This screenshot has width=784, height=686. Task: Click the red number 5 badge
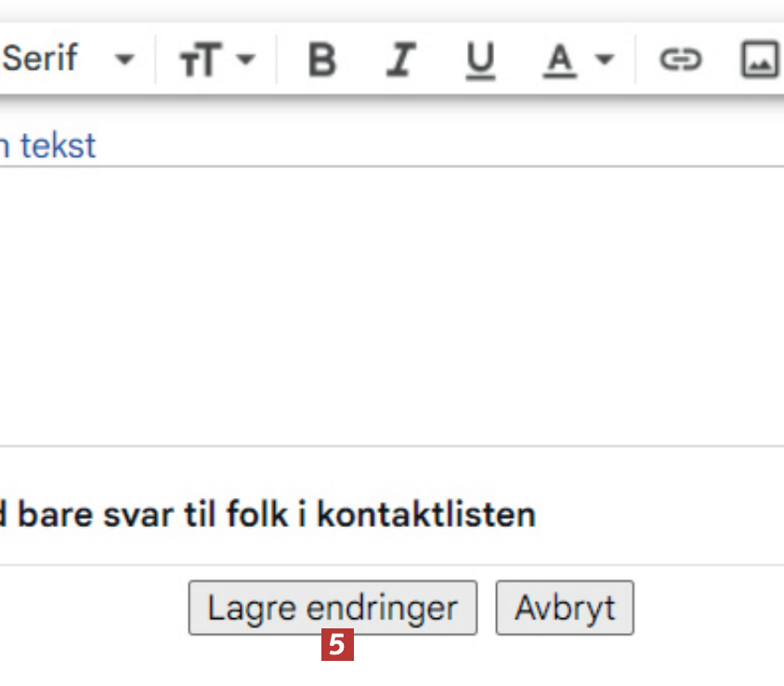click(x=337, y=645)
